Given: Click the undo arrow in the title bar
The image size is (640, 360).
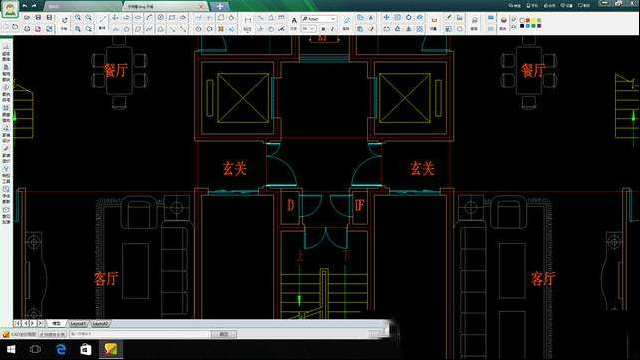Looking at the screenshot, I should click(x=25, y=6).
